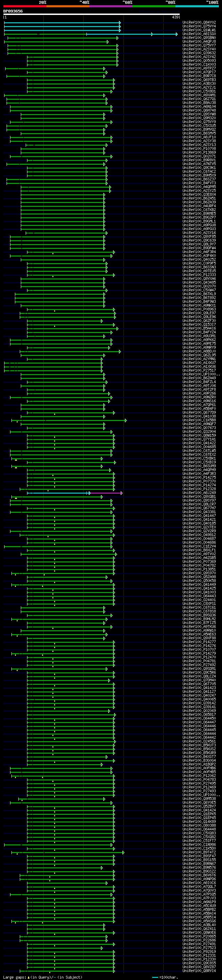This screenshot has width=222, height=980.
Task: Click the Large gaps legend text
Action: [x=43, y=977]
